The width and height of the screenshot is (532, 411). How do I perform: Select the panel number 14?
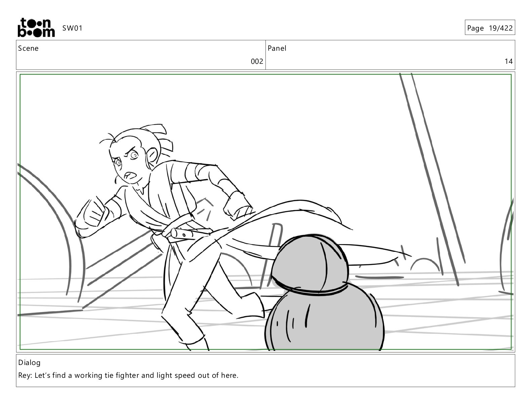(508, 61)
